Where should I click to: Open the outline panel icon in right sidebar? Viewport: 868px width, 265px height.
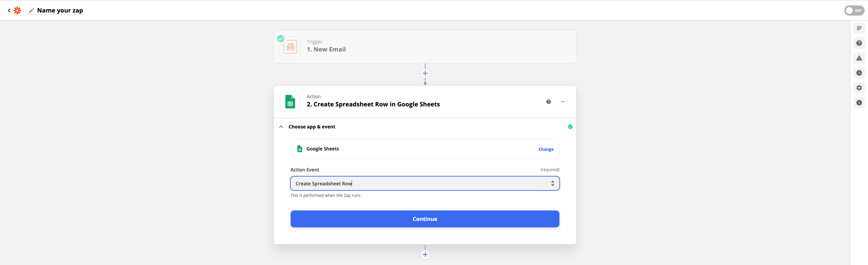(859, 28)
